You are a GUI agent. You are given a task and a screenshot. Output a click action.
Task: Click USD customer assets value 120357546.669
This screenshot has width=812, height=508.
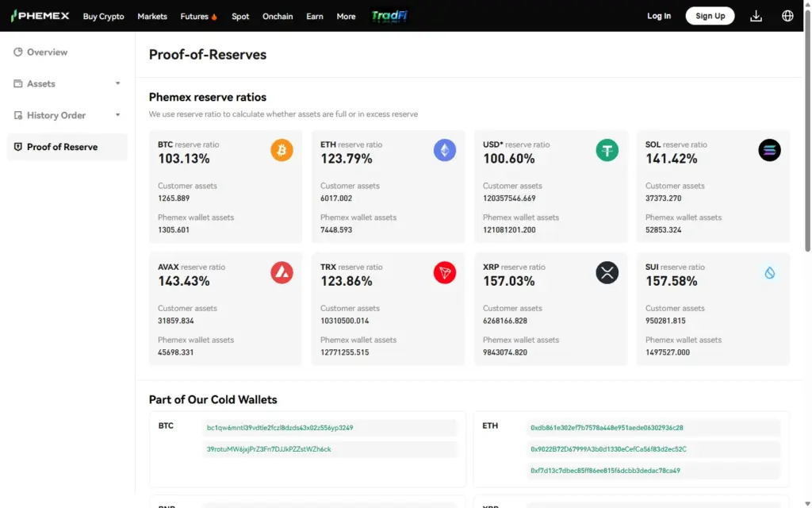click(509, 198)
